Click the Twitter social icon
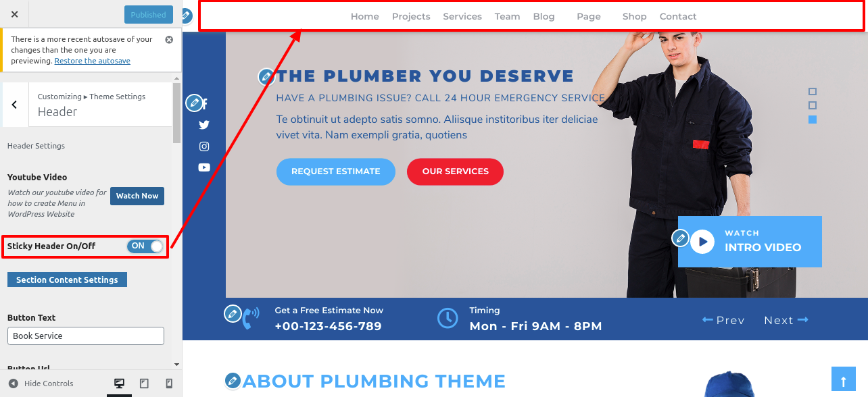The image size is (868, 397). [x=204, y=125]
